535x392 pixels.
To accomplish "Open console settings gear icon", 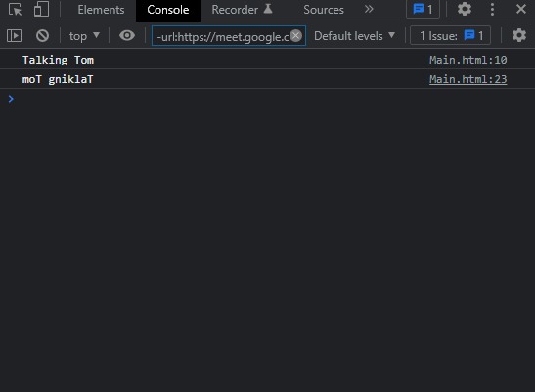I will point(519,35).
